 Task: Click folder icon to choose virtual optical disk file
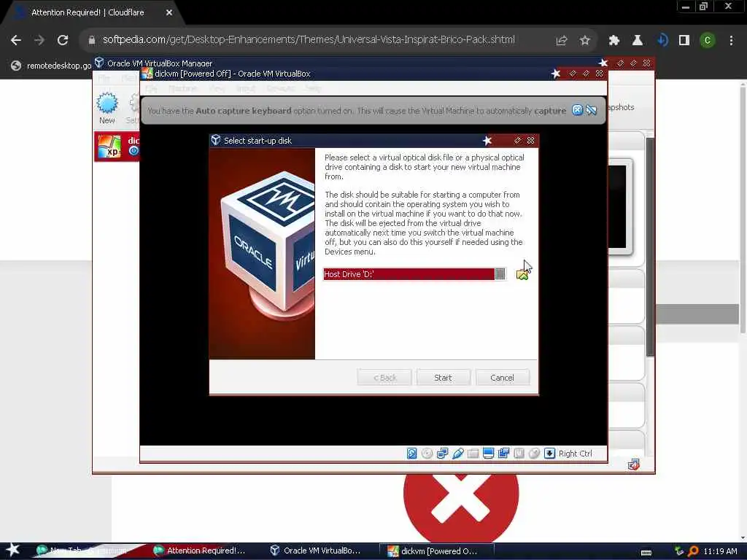[522, 275]
